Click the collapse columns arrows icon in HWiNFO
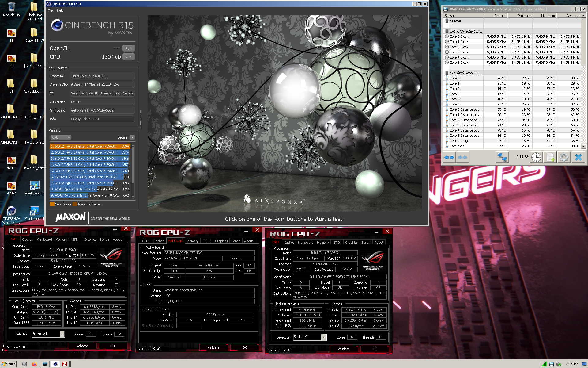The image size is (588, 368). click(x=462, y=157)
